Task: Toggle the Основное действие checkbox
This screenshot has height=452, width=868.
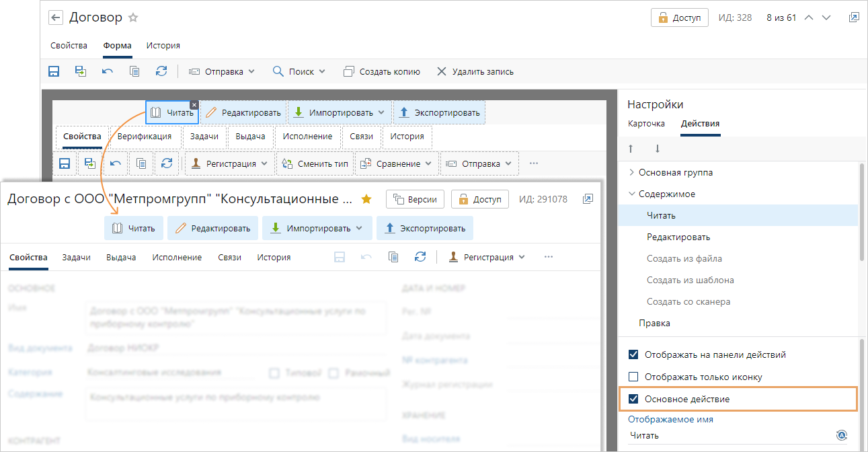Action: pyautogui.click(x=633, y=399)
